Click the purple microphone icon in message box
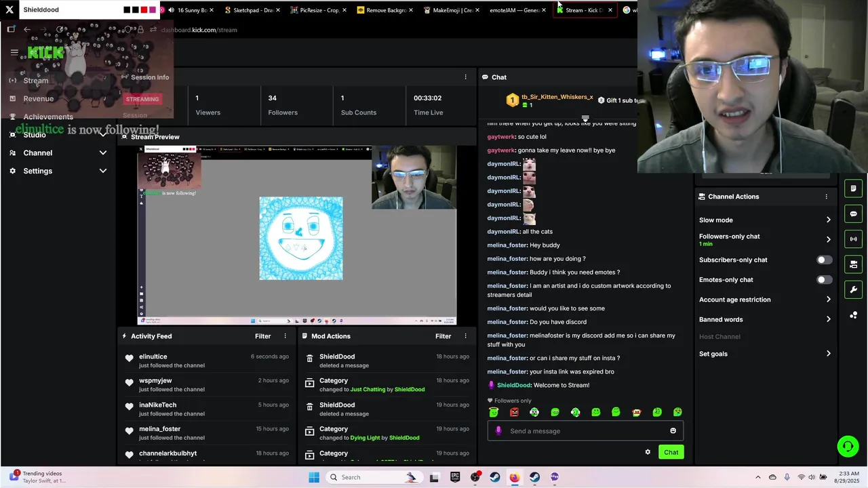Screen dimensions: 868x488 pos(498,431)
